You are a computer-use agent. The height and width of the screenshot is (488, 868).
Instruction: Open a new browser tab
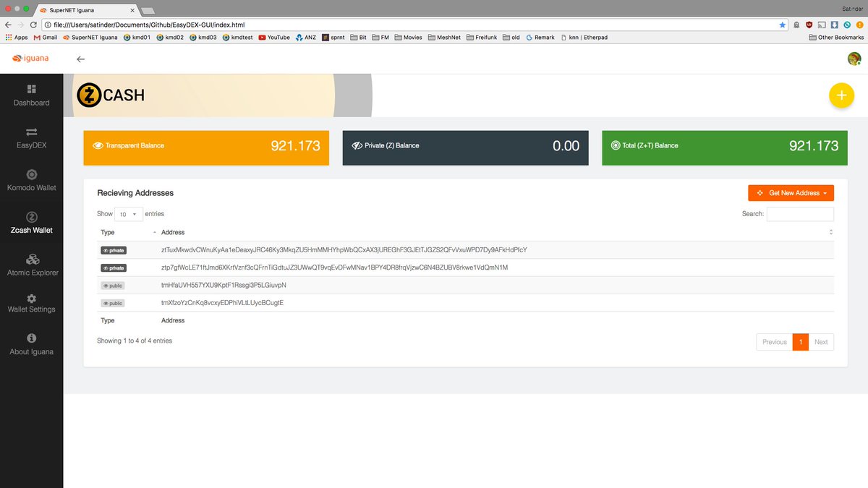(x=147, y=10)
